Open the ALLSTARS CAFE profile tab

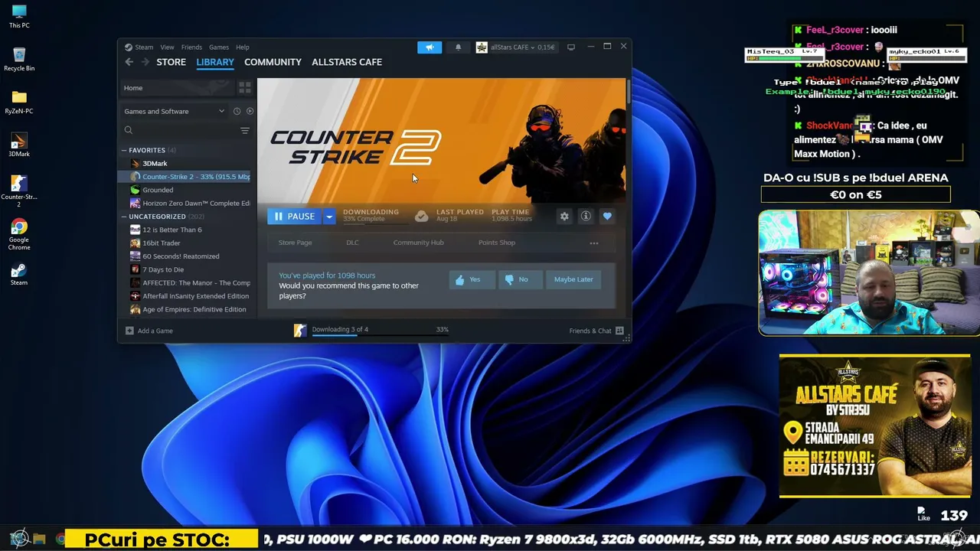[x=347, y=62]
